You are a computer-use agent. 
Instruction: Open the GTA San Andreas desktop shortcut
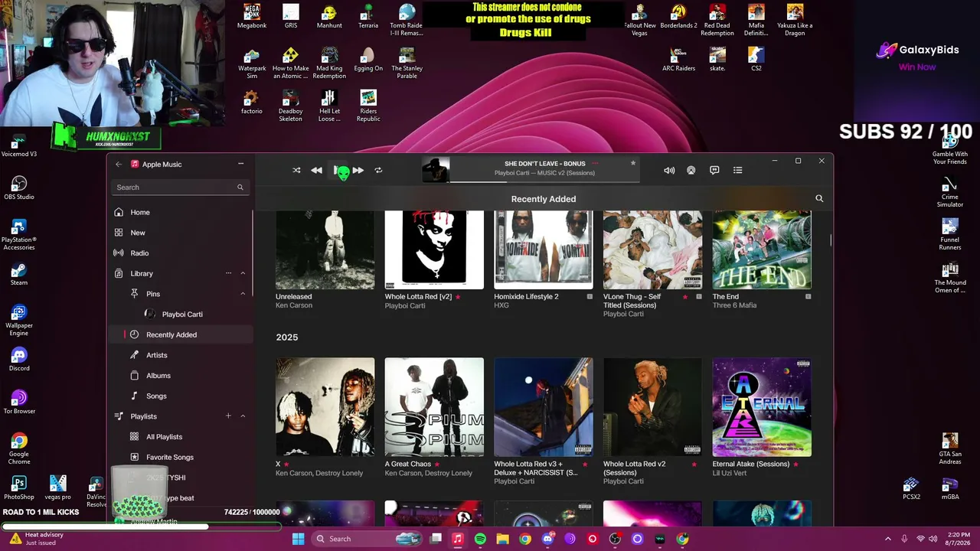pyautogui.click(x=950, y=449)
